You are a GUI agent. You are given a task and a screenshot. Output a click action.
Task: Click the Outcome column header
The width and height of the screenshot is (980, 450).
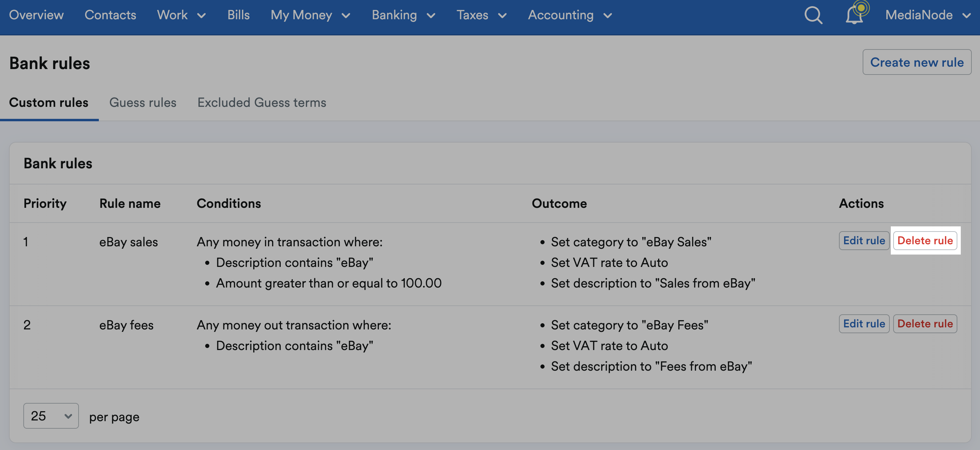(559, 203)
